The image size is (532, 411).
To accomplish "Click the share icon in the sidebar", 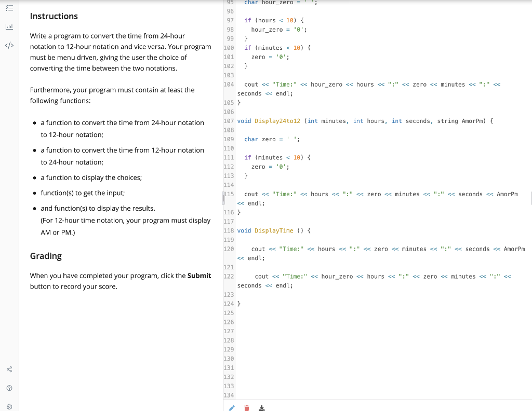I will tap(9, 369).
